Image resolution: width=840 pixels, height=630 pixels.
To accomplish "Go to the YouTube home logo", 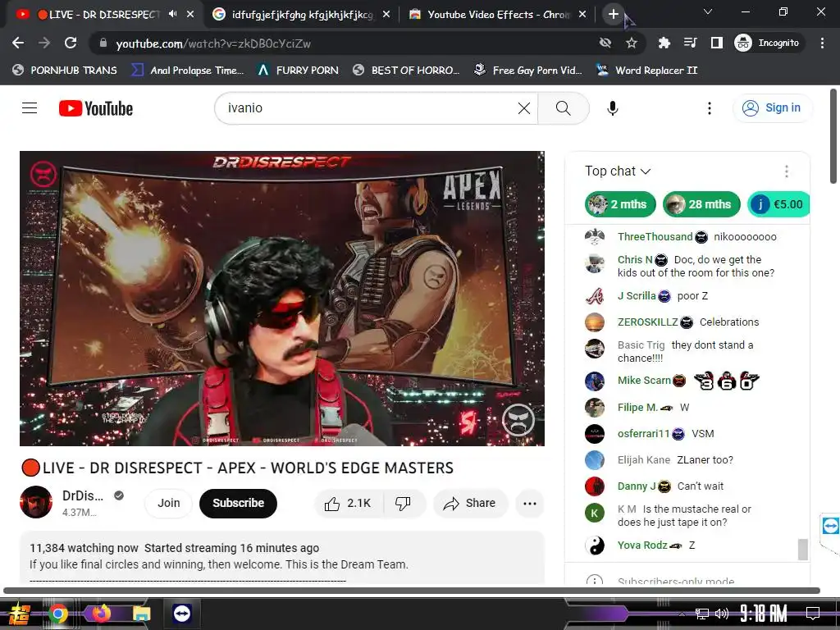I will point(96,108).
